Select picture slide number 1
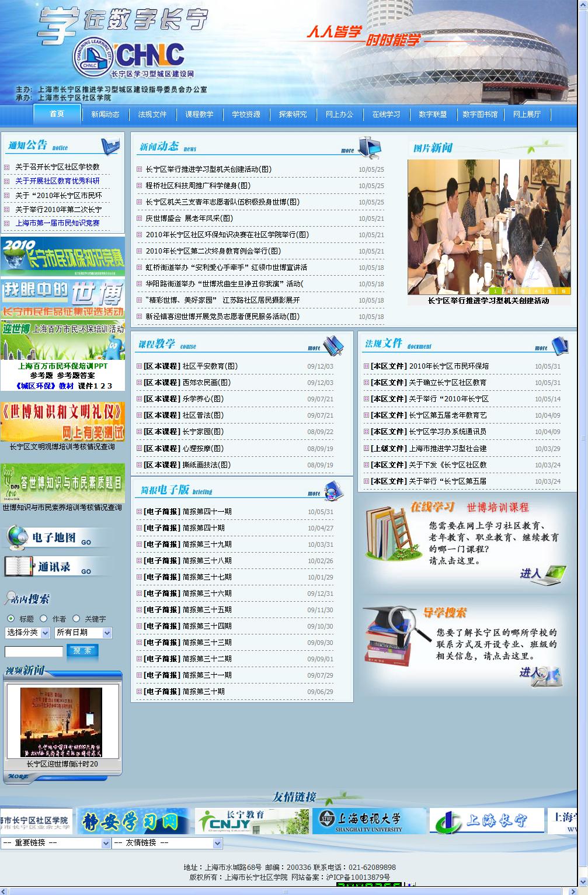The height and width of the screenshot is (895, 588). (496, 290)
